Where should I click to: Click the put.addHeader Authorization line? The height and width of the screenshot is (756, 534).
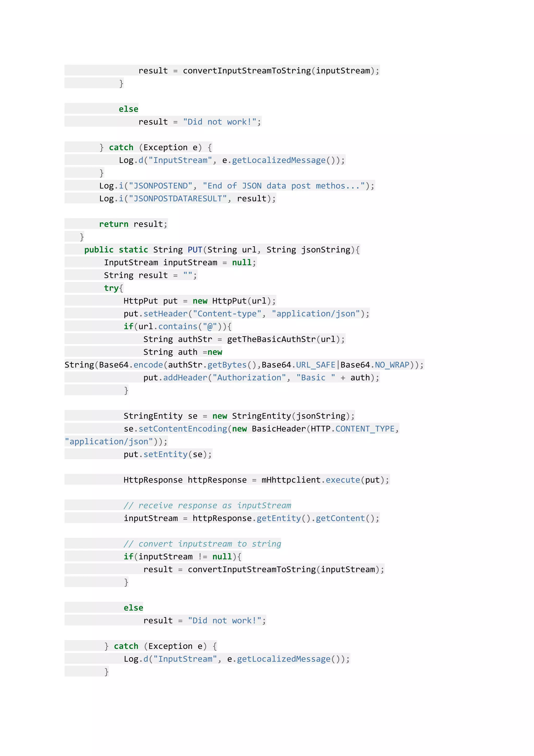point(261,378)
